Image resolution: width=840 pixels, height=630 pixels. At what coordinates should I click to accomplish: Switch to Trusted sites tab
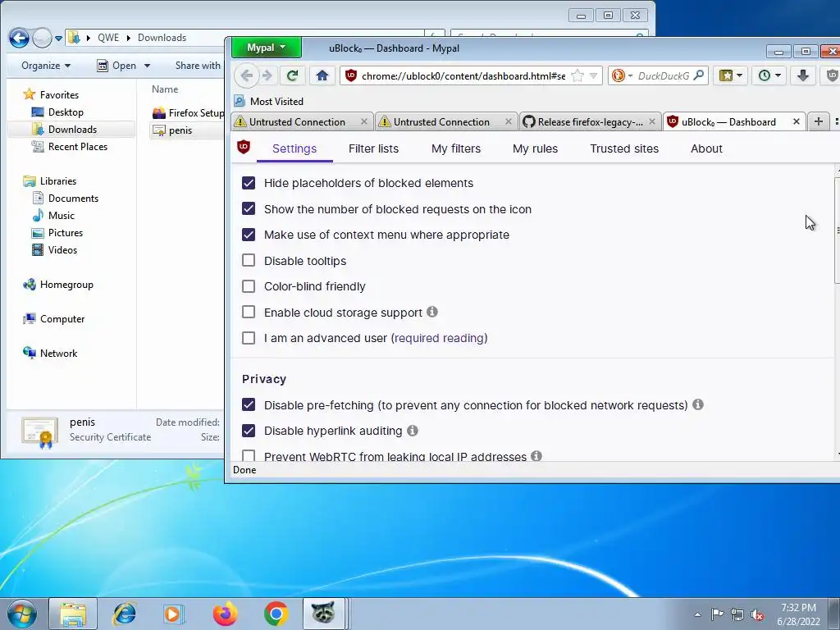pyautogui.click(x=624, y=148)
